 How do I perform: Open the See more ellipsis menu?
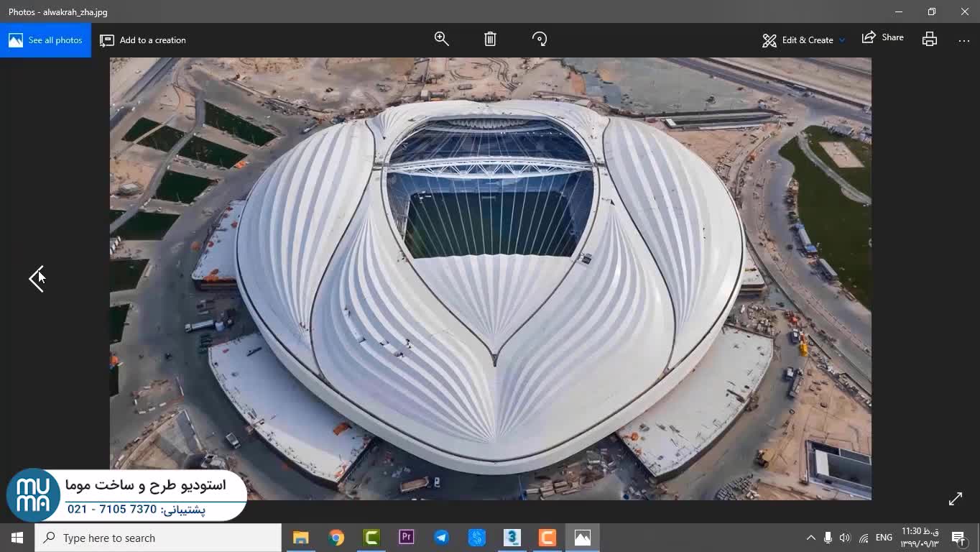pos(963,40)
